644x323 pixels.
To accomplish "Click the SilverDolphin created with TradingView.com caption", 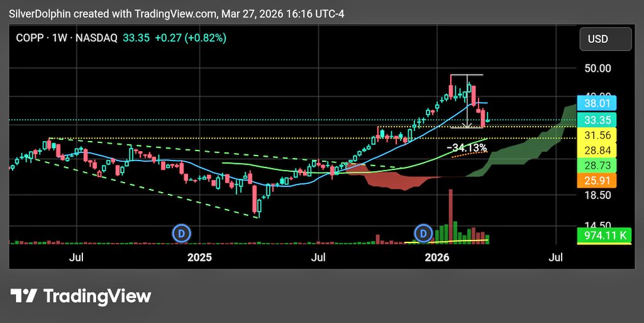I will click(x=177, y=14).
